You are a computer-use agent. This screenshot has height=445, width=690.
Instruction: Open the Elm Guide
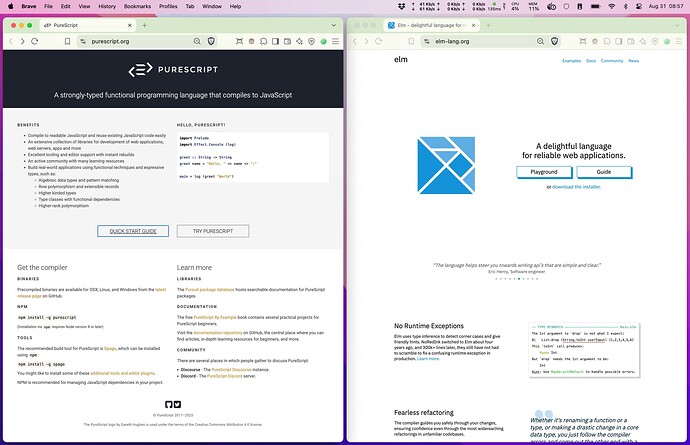click(604, 172)
